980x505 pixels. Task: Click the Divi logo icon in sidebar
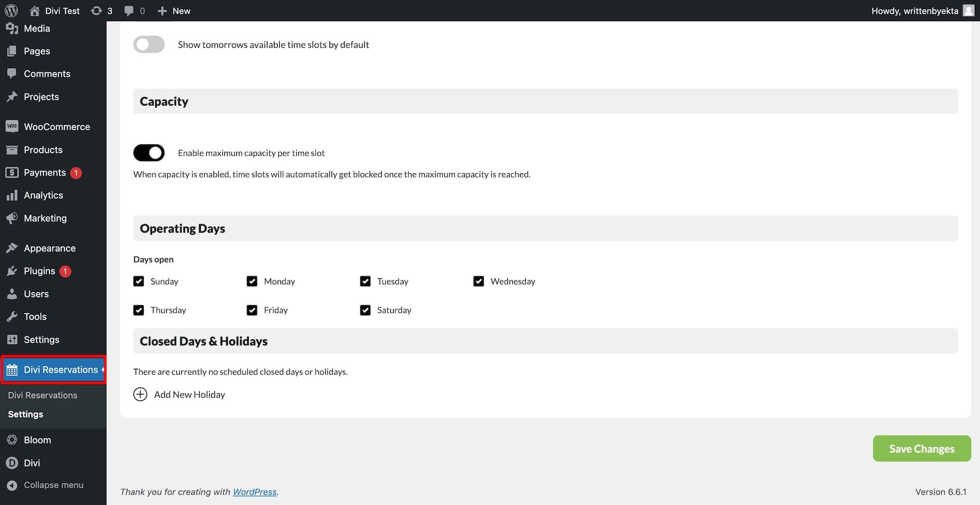click(12, 463)
